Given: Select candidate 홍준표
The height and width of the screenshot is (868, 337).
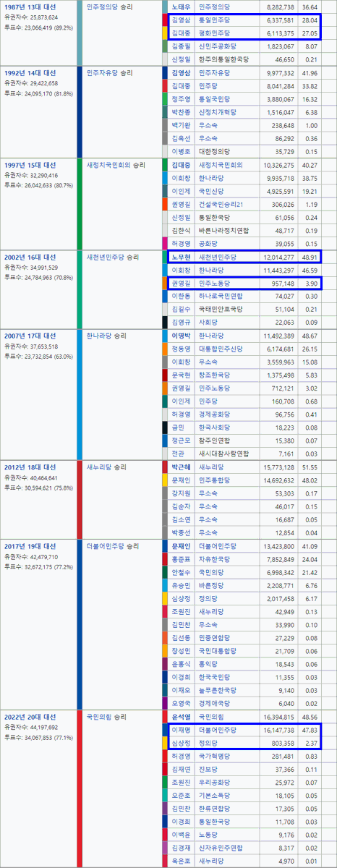Looking at the screenshot, I should click(182, 559).
